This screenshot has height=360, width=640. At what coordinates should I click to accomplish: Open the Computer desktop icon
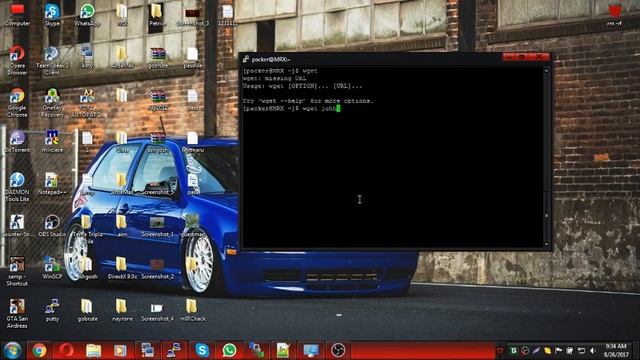[x=17, y=14]
